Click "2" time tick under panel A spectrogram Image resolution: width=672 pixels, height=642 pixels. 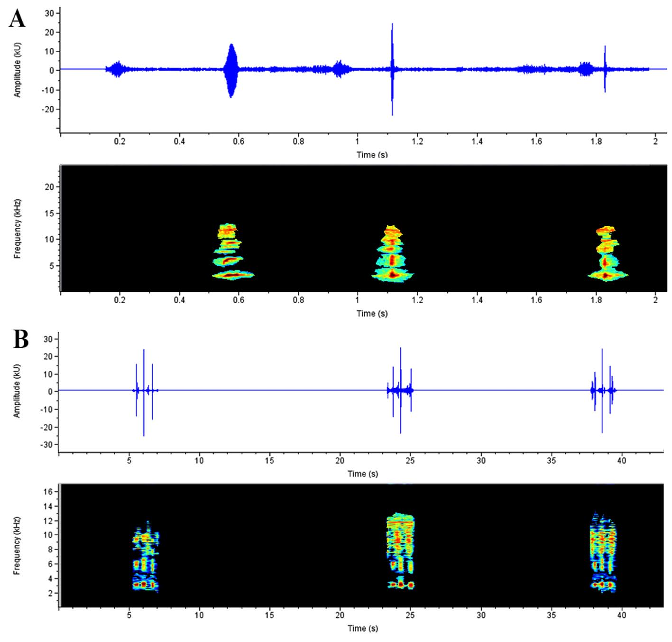click(656, 300)
